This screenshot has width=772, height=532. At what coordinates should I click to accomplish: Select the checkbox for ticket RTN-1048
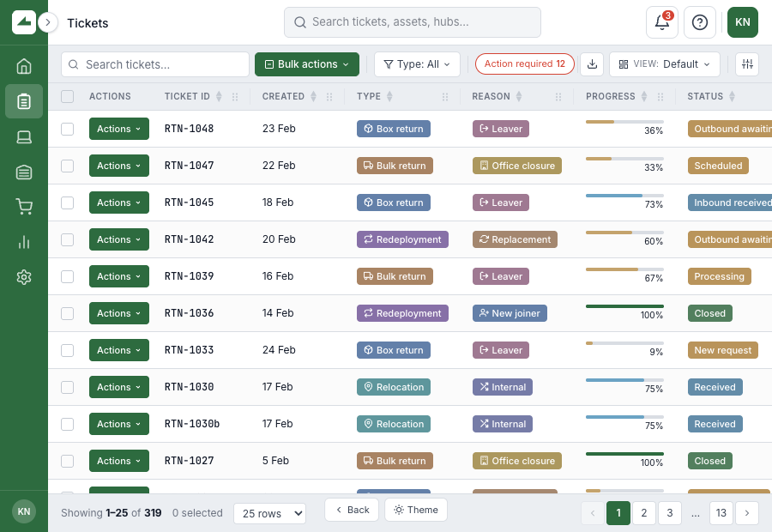67,129
